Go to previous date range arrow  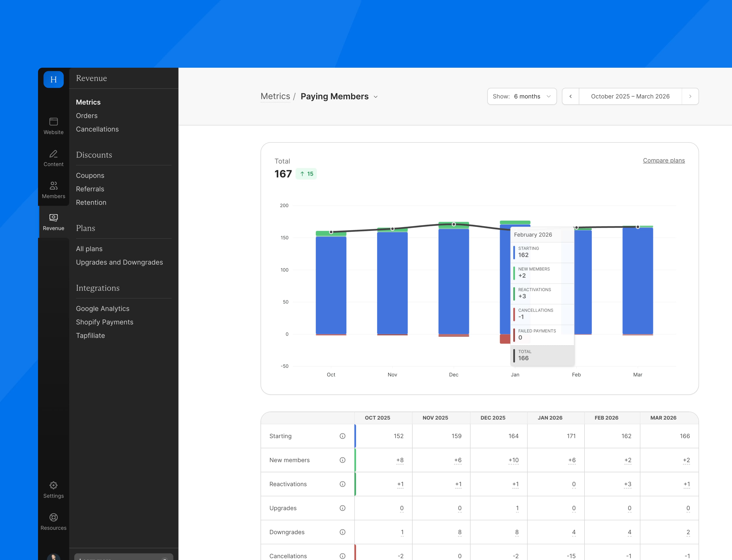pos(570,96)
